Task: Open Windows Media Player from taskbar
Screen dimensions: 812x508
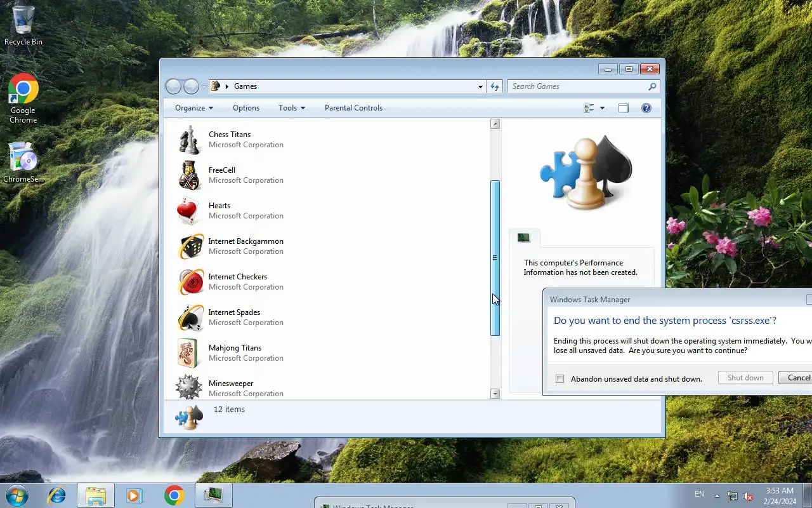Action: [x=135, y=495]
